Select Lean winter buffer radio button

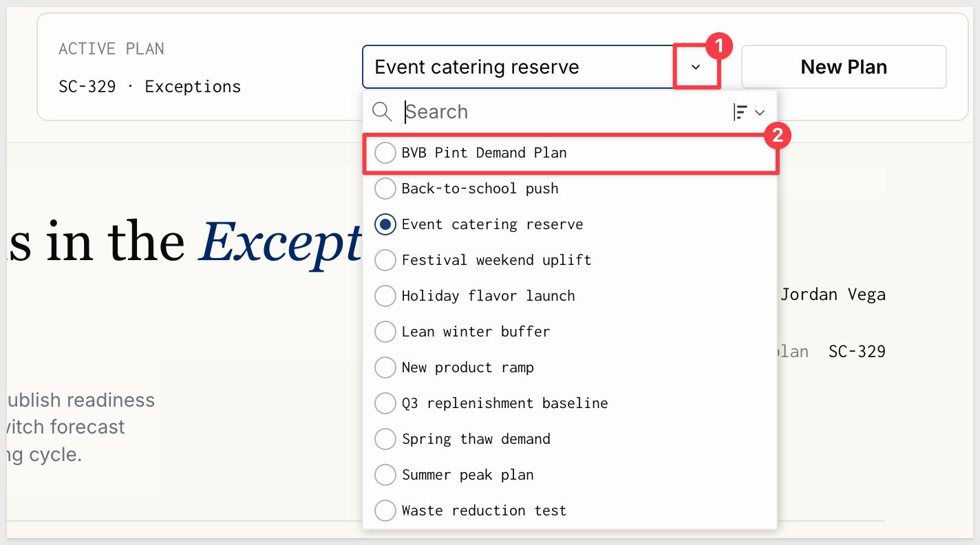coord(385,332)
